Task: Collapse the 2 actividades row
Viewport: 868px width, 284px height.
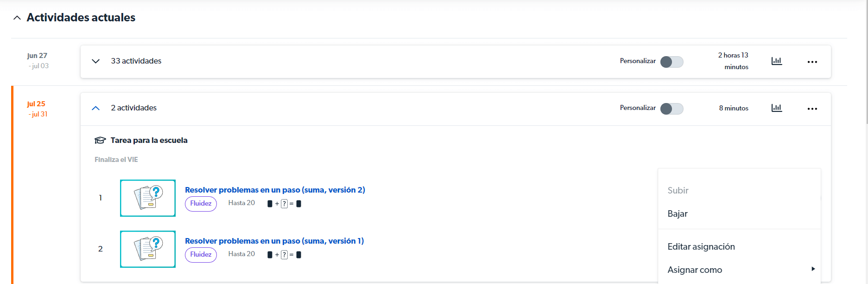Action: click(96, 108)
